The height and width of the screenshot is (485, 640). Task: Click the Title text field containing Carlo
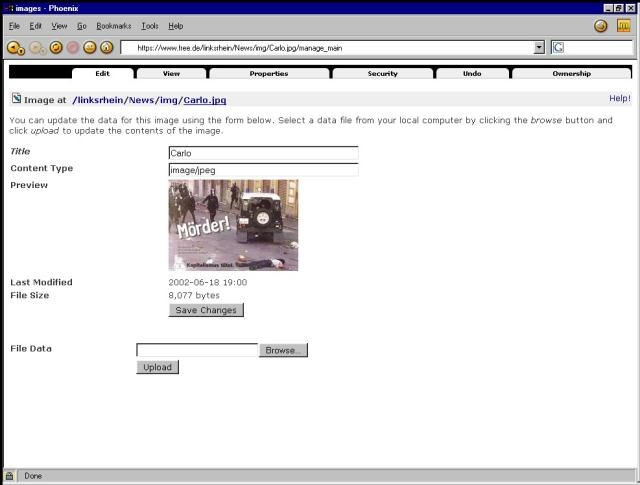pos(263,154)
